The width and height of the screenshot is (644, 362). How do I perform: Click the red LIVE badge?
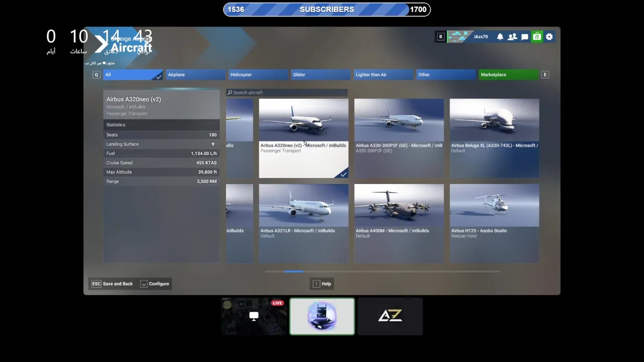pos(277,303)
